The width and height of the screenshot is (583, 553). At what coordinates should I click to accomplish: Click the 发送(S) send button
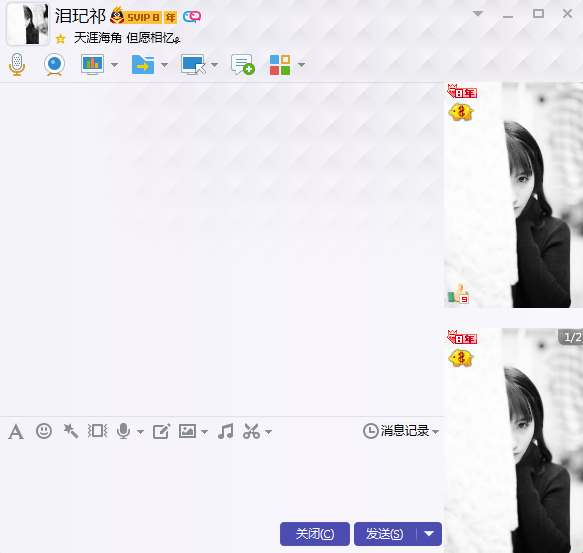(x=385, y=534)
